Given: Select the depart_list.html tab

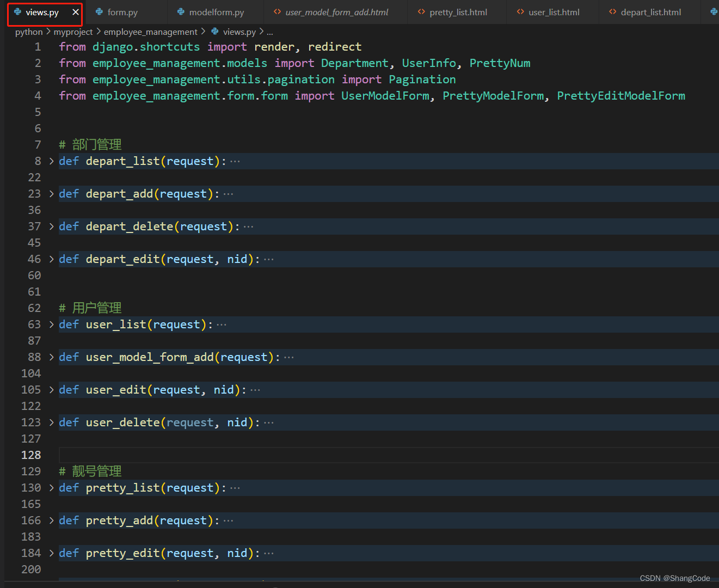Looking at the screenshot, I should 650,12.
